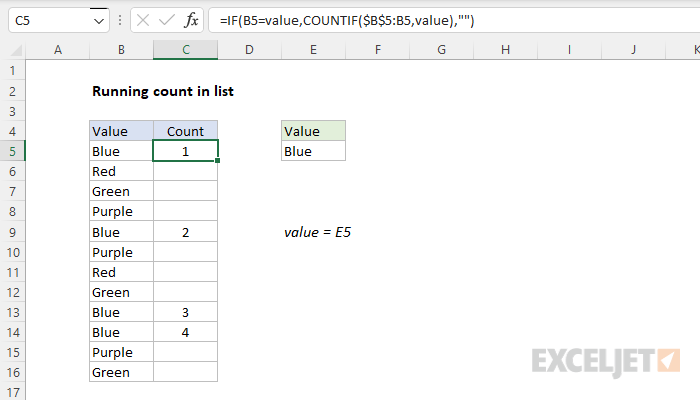Screen dimensions: 700x400
Task: Select column A header
Action: [x=58, y=50]
